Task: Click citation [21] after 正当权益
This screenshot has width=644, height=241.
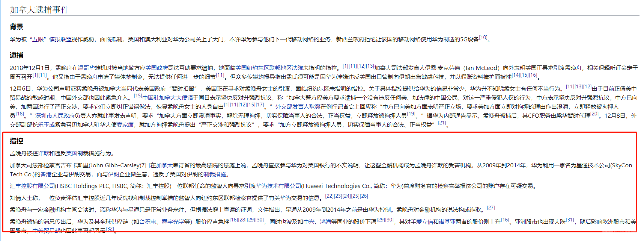Action: [442, 123]
